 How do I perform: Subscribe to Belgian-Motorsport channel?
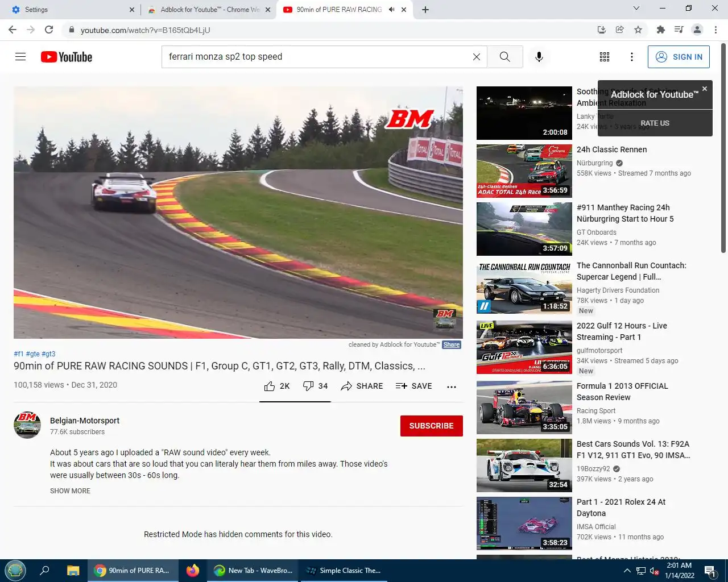click(432, 426)
